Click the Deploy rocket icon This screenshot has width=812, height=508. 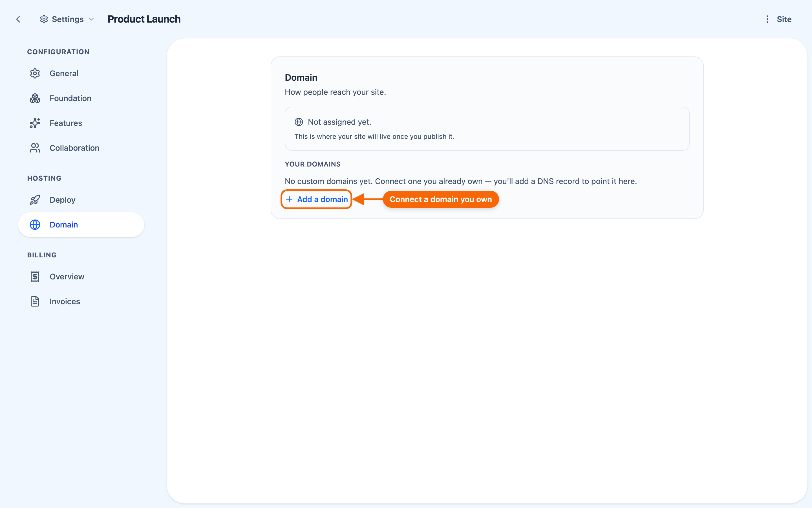click(35, 200)
